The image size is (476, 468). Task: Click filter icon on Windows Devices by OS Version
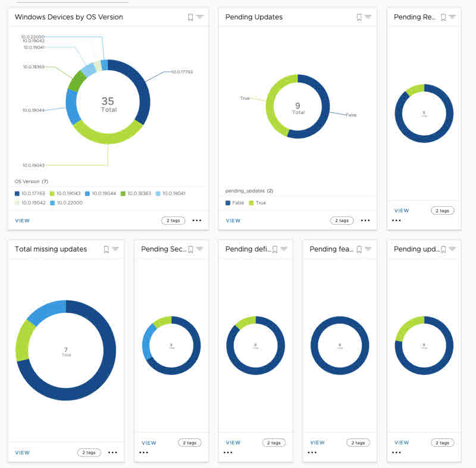pos(200,17)
